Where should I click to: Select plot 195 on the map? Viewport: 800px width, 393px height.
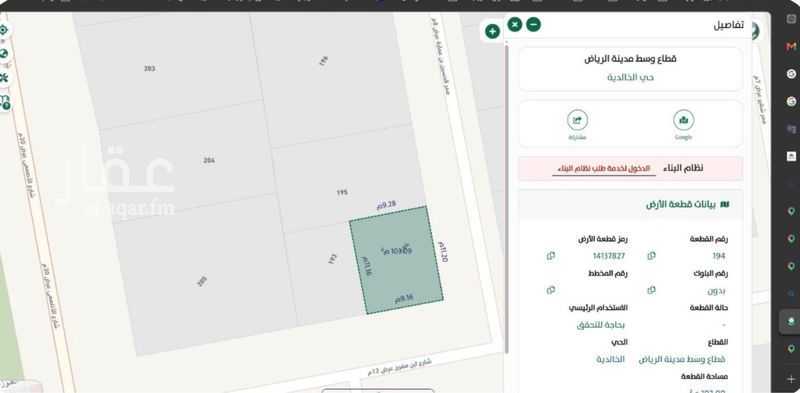point(342,192)
